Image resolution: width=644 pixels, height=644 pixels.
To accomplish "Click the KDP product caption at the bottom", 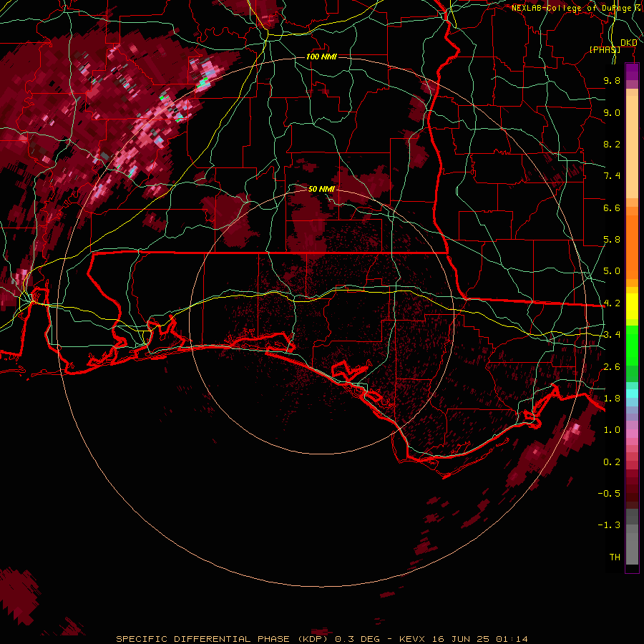I will point(321,639).
